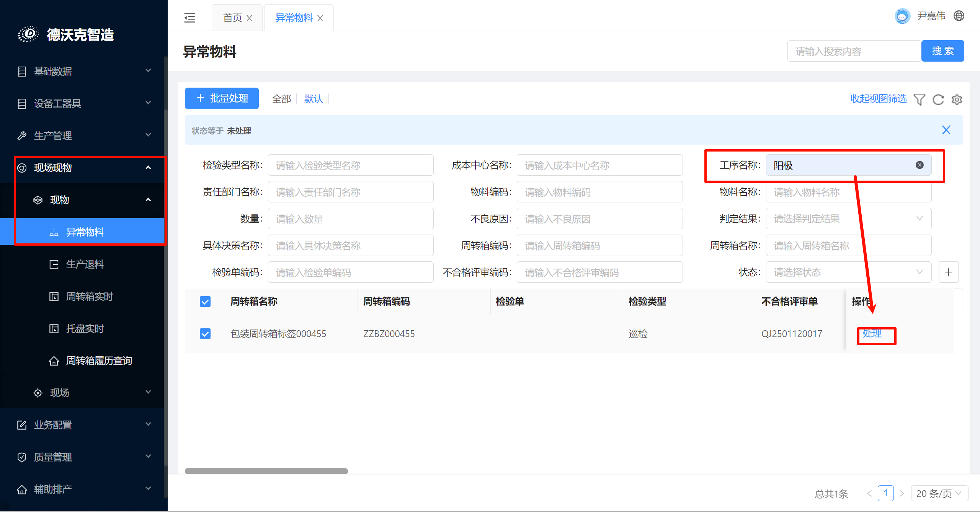Remove the 状态等于未处理 filter with X

(946, 130)
